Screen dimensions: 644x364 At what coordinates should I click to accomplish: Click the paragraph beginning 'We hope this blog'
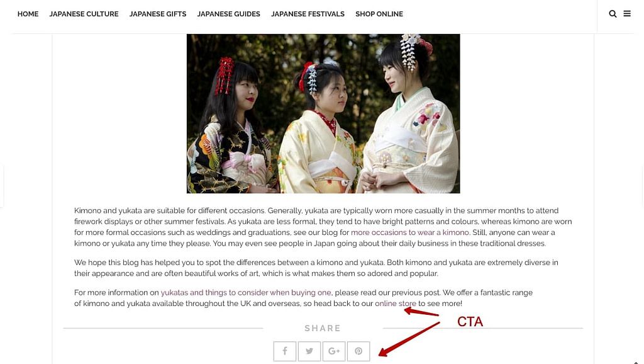point(316,268)
